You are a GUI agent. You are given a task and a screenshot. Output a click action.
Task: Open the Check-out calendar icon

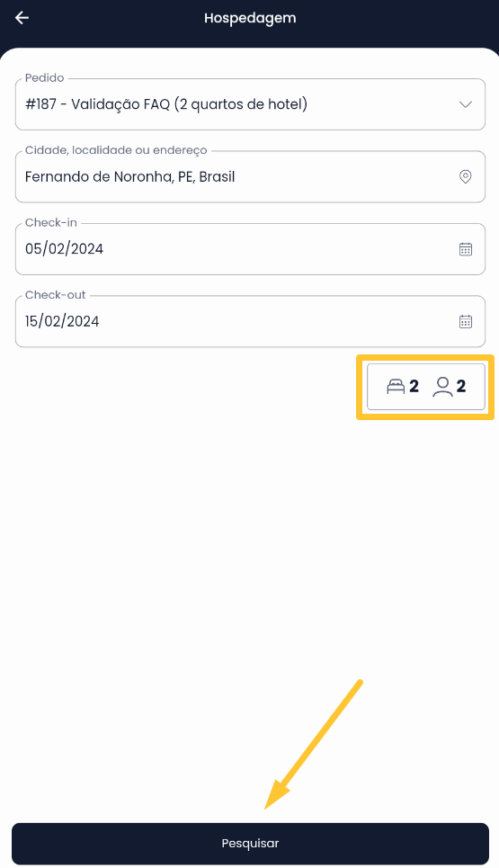tap(465, 322)
